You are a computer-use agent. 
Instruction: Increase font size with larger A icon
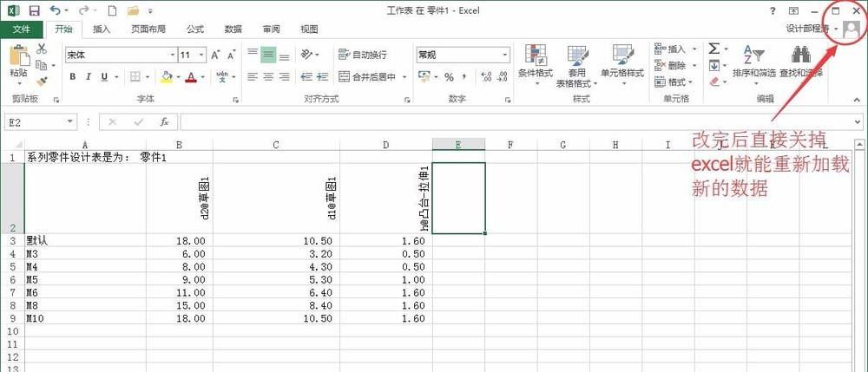tap(216, 55)
